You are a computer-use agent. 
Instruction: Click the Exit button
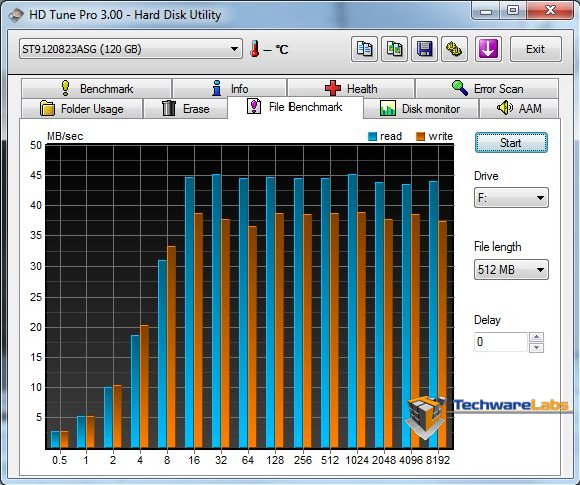tap(536, 49)
